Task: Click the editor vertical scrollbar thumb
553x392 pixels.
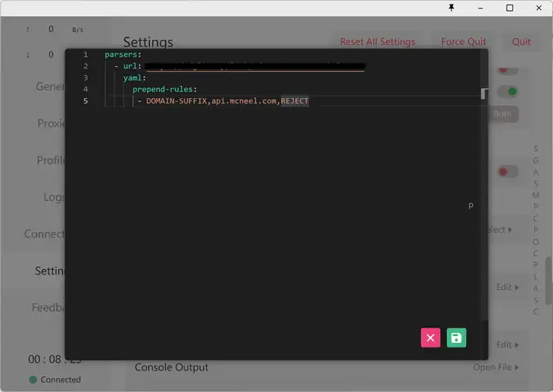Action: (485, 94)
